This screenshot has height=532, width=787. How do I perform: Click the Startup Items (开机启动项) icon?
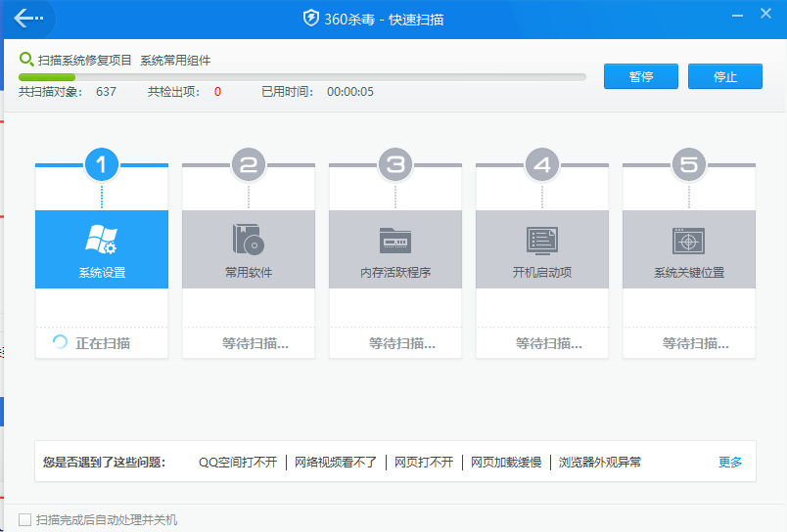(x=541, y=240)
